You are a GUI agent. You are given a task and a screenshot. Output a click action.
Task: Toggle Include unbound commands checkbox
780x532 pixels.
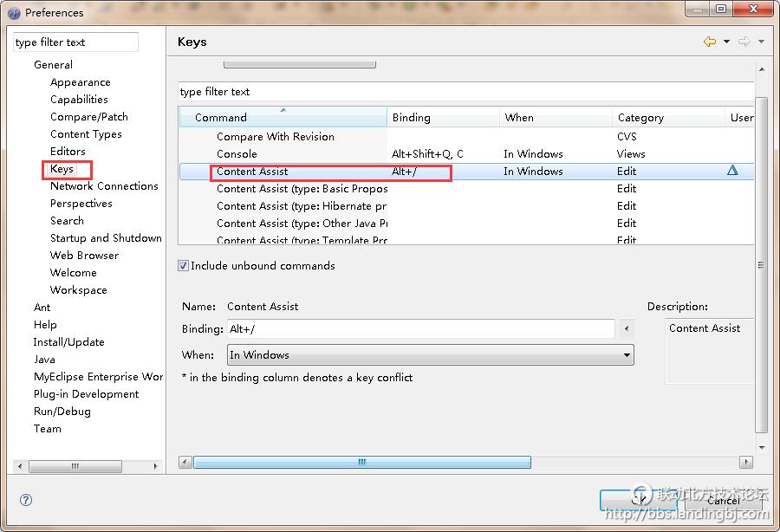(184, 266)
